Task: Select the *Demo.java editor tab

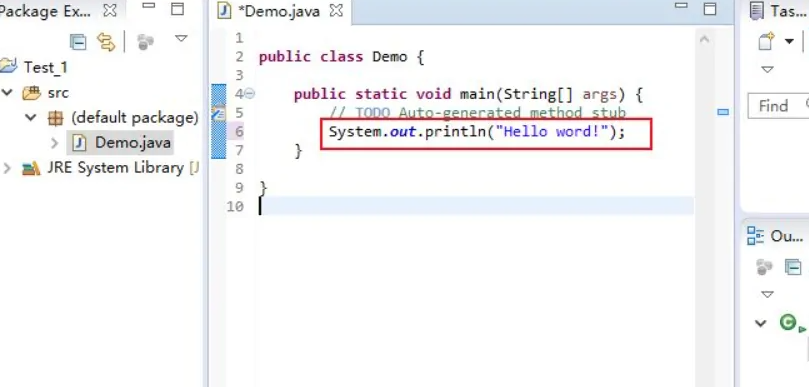Action: tap(279, 11)
